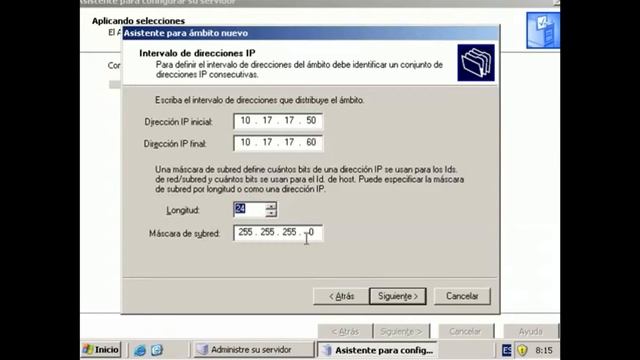Click the Asistente para ámbito nuevo title bar

310,33
